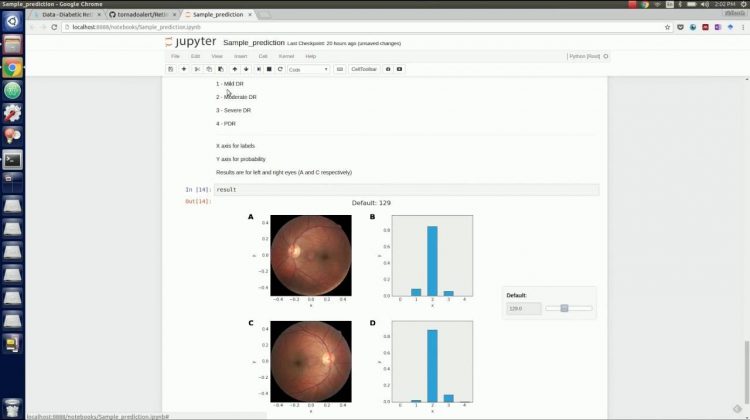The height and width of the screenshot is (420, 750).
Task: Click the last icon in the Jupyter toolbar
Action: pos(399,69)
